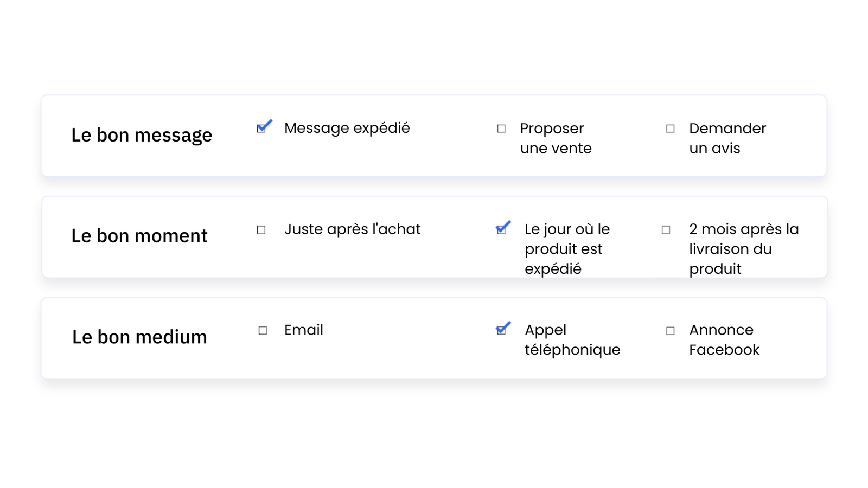Click the 'Message expédié' label text
Screen dimensions: 868x488
tap(347, 128)
